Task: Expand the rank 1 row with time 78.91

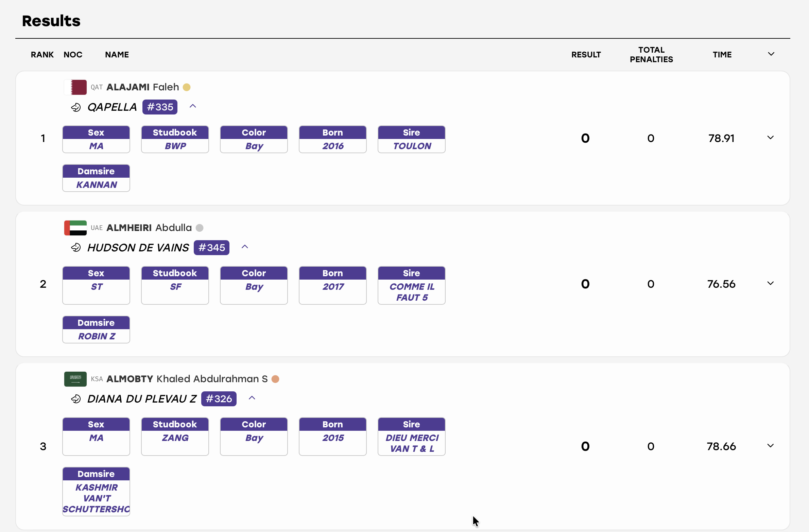Action: pos(771,138)
